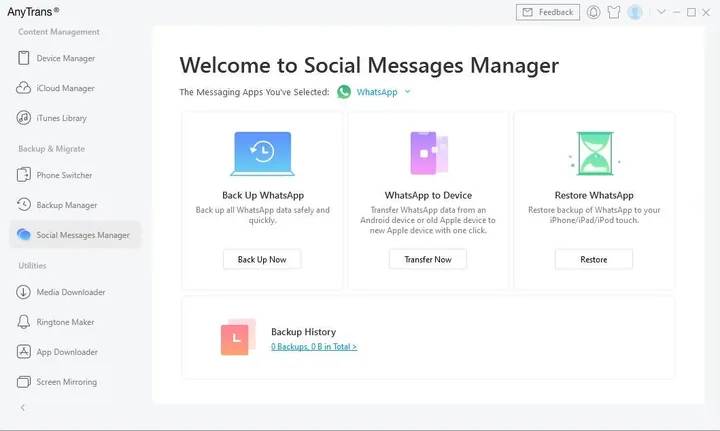Minimize the AnyTrans window
This screenshot has height=431, width=720.
coord(676,12)
